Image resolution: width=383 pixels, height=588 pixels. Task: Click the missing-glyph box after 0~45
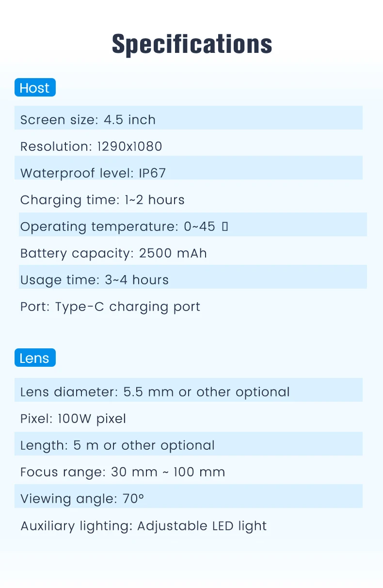coord(224,227)
